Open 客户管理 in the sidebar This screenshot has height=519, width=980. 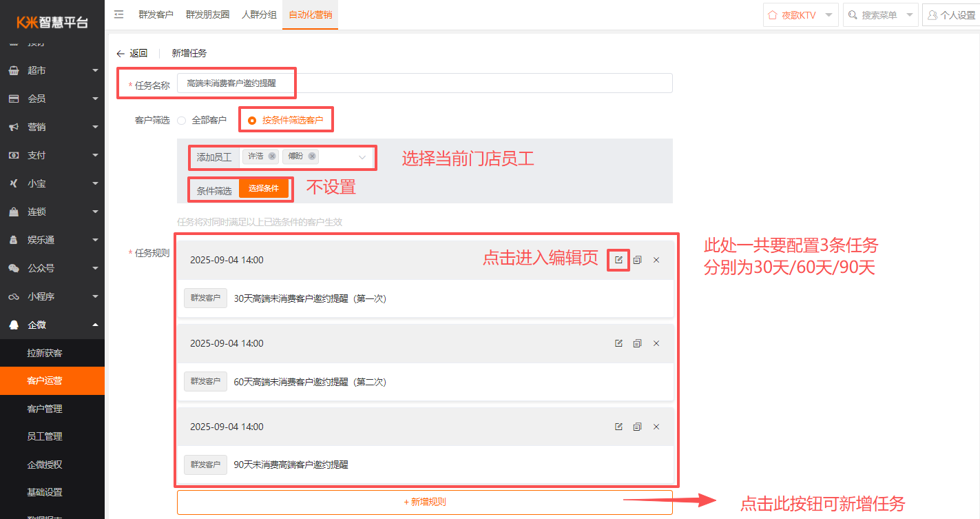coord(45,409)
